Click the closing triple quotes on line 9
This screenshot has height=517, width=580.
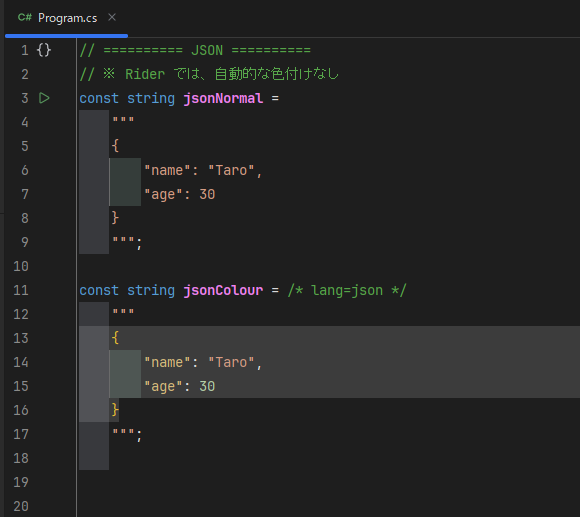(123, 240)
